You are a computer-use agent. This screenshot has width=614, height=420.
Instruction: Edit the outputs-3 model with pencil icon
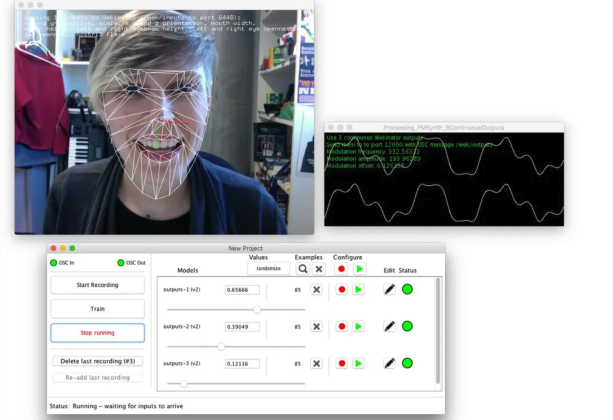click(389, 364)
